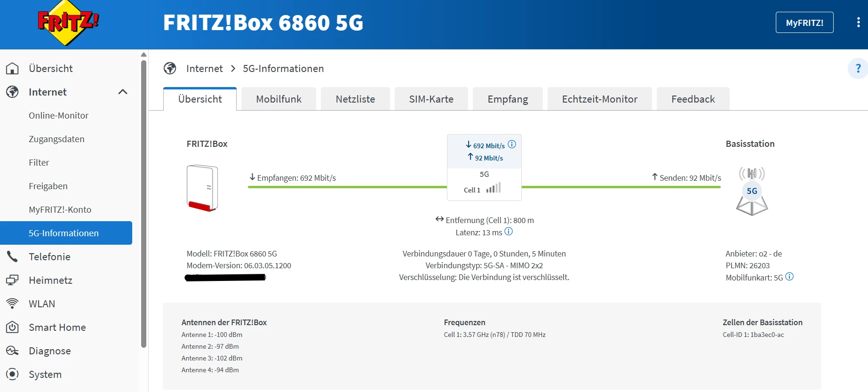Click the phone icon beside Telefonie
Viewport: 868px width, 392px height.
[12, 257]
